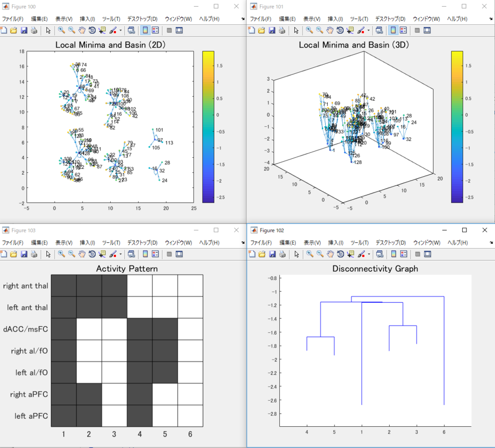Open ウィンドウ(W) menu in Figure 103

click(178, 243)
